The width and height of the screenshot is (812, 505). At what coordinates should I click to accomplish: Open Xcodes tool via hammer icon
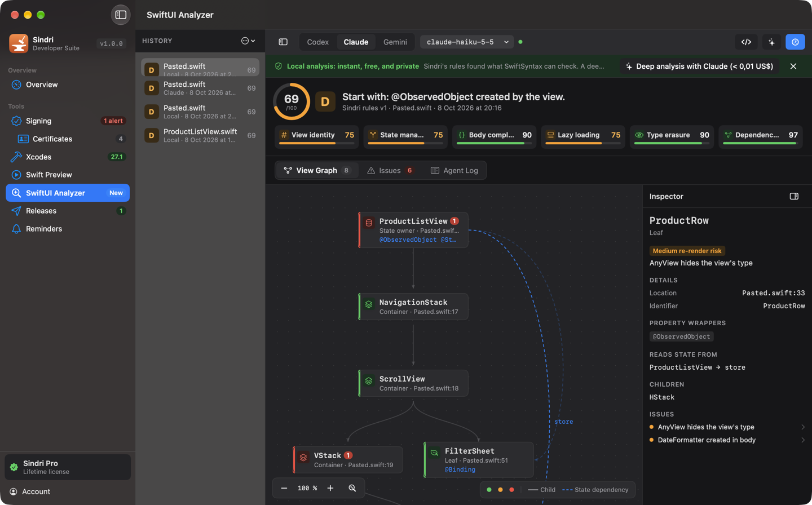pos(16,157)
